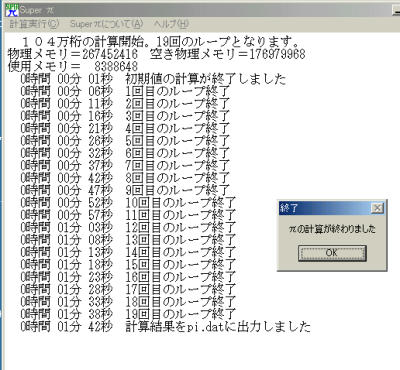Click the 8回目のループ終了 line

pos(125,178)
